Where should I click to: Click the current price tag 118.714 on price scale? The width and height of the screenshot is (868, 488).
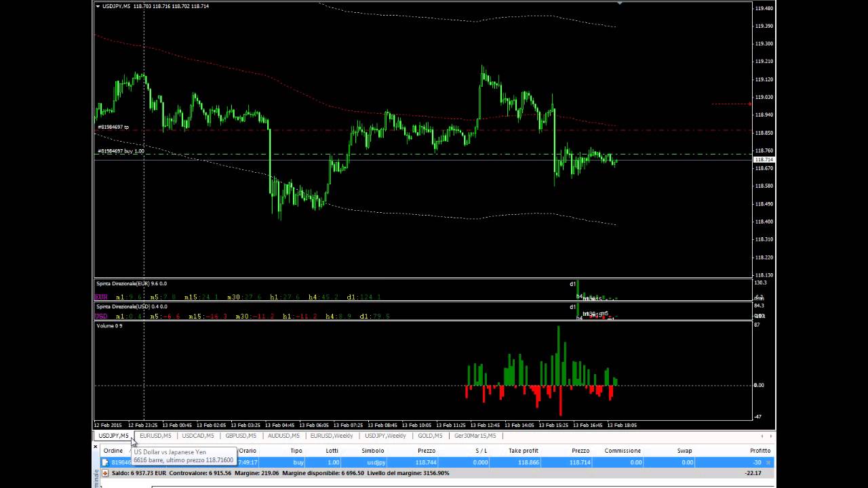point(764,159)
